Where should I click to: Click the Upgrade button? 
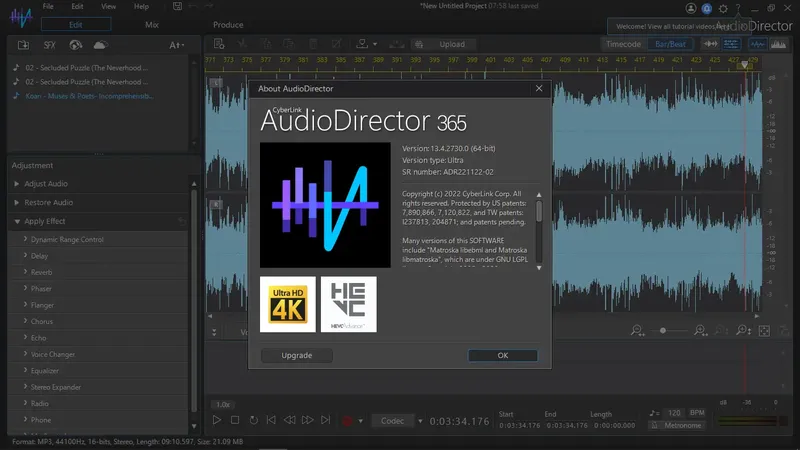(x=296, y=355)
